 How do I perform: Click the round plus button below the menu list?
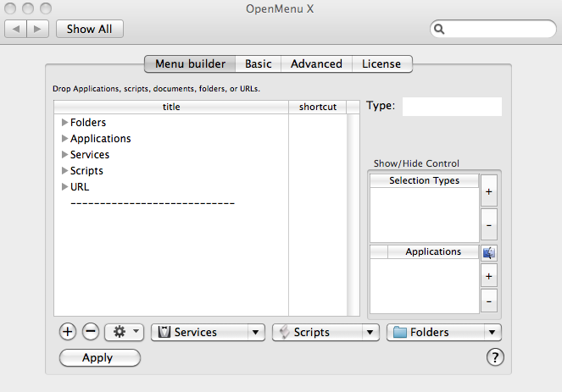[x=68, y=332]
